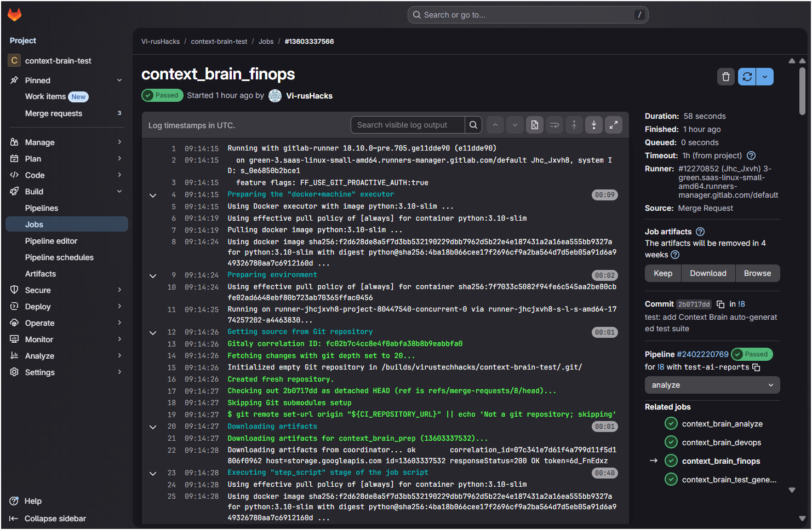Click the Vi-rusHacks user avatar
812x530 pixels.
point(275,96)
